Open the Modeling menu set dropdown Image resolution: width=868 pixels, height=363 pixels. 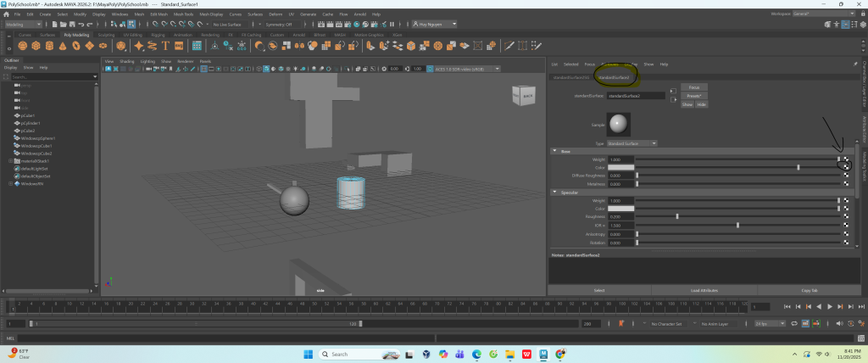[24, 25]
